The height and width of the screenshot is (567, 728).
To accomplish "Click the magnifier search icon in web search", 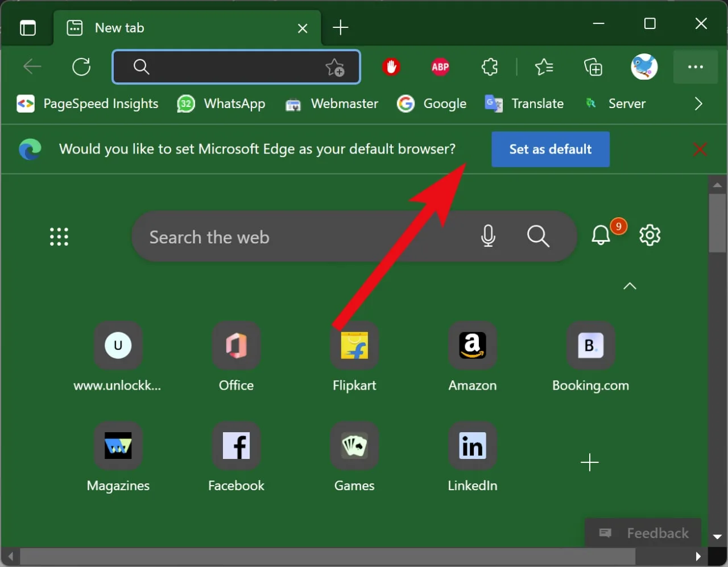I will 537,235.
